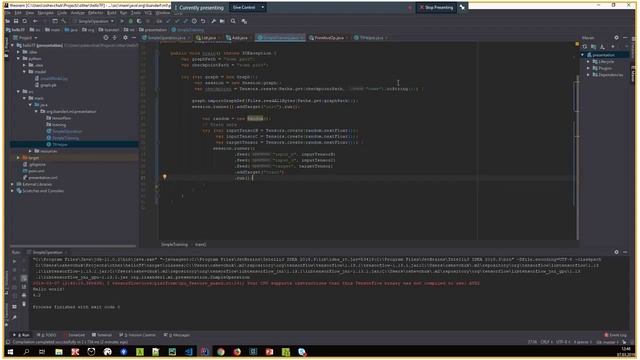The width and height of the screenshot is (640, 360).
Task: Open the Refactor menu
Action: tap(96, 13)
